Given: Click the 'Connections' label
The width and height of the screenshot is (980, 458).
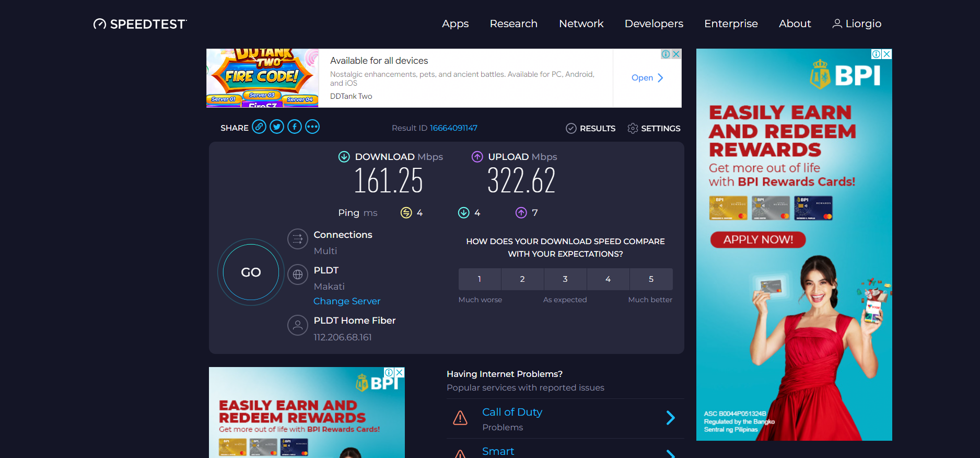Looking at the screenshot, I should point(343,235).
